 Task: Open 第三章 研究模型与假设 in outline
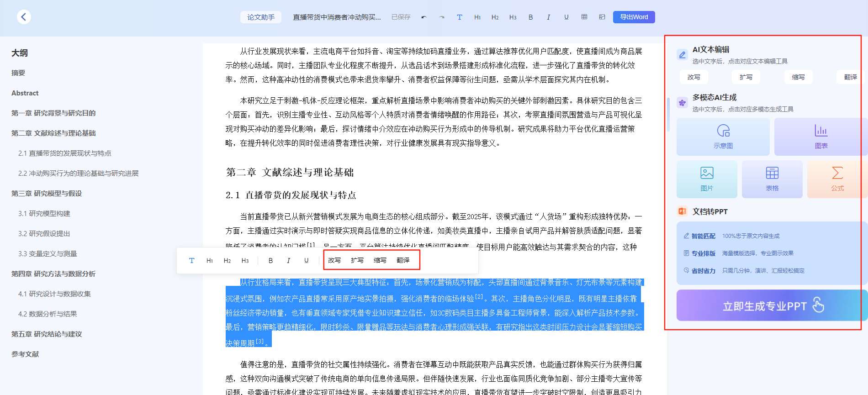tap(47, 193)
